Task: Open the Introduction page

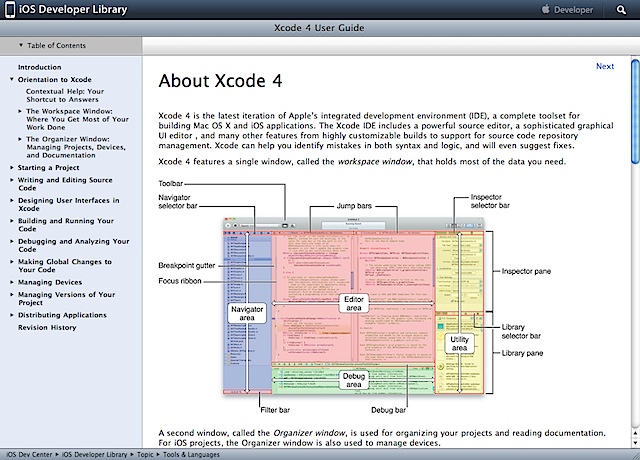Action: (x=39, y=67)
